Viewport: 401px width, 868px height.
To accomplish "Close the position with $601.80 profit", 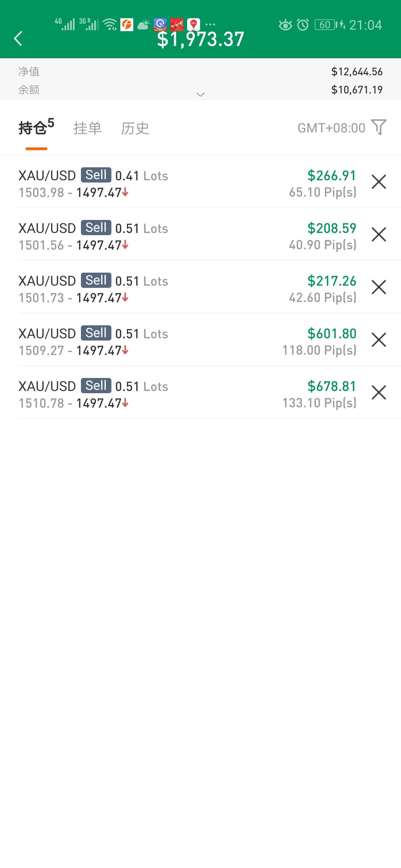I will (x=379, y=340).
